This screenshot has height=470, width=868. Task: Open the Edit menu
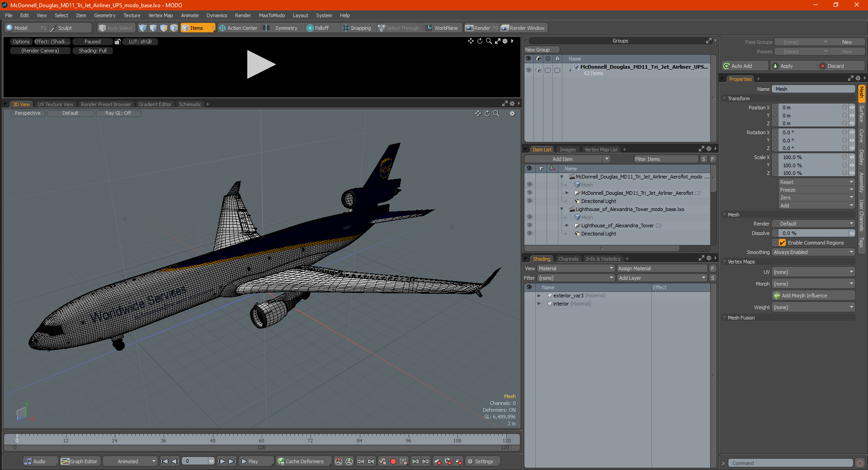24,15
